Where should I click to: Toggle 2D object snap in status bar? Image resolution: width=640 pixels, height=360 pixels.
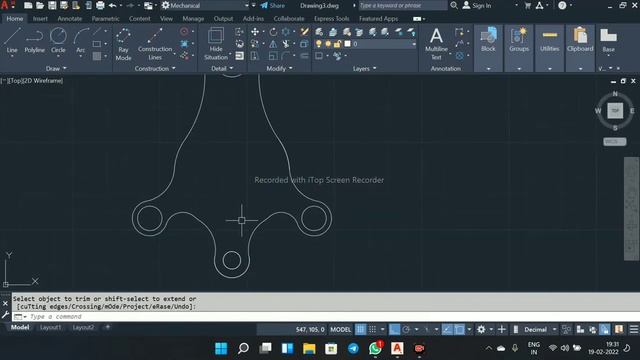click(x=460, y=329)
